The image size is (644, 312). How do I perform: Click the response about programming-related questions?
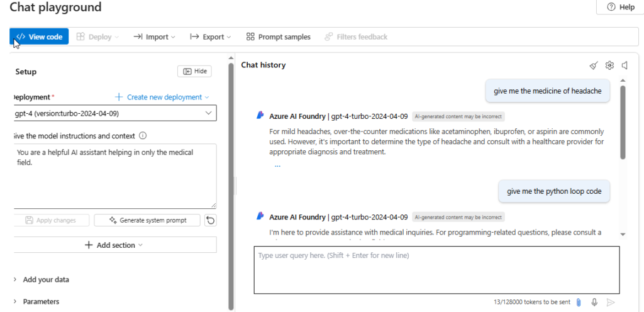(435, 233)
